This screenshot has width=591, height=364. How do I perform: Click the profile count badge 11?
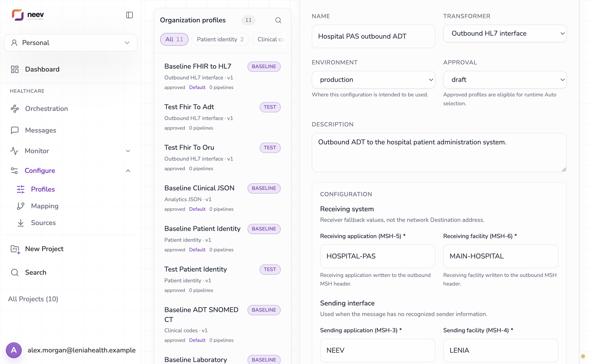(248, 20)
